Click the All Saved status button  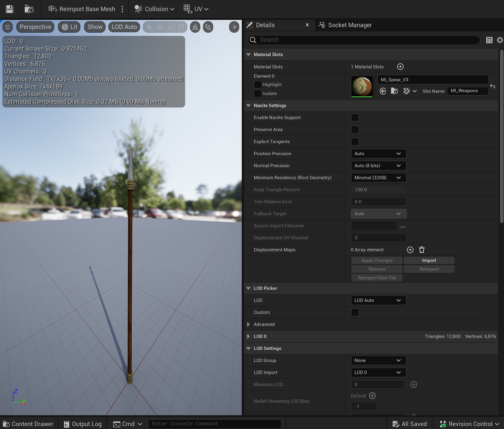(x=409, y=424)
